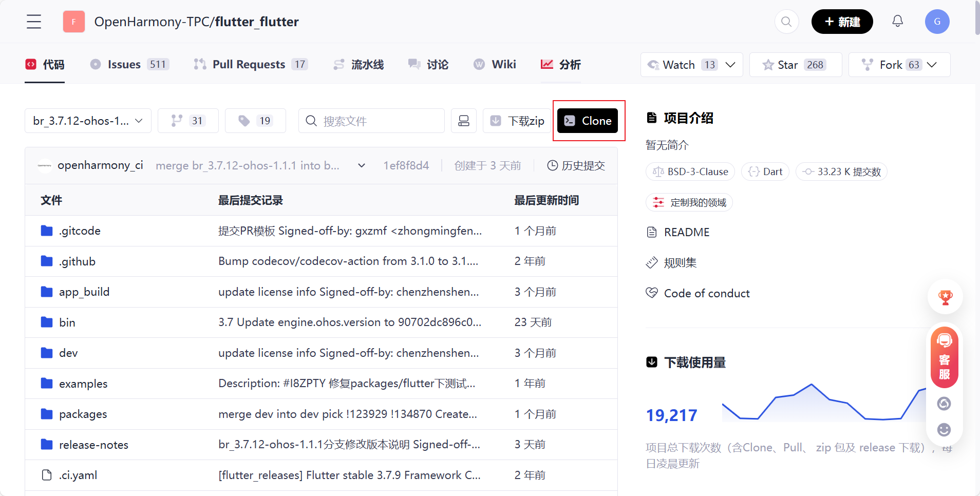Download repository via 下载zip
The width and height of the screenshot is (980, 496).
coord(516,121)
